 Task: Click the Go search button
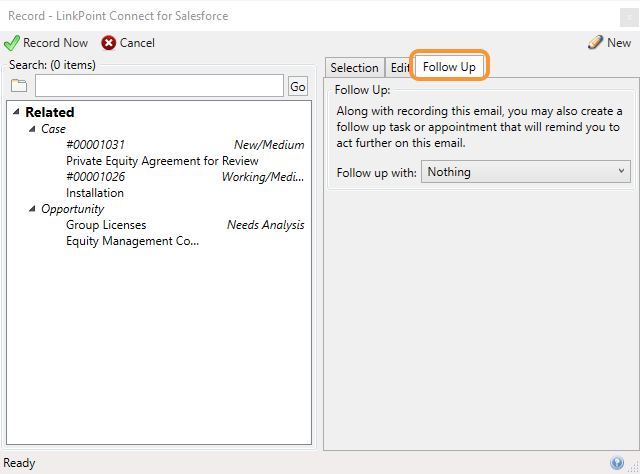(298, 86)
